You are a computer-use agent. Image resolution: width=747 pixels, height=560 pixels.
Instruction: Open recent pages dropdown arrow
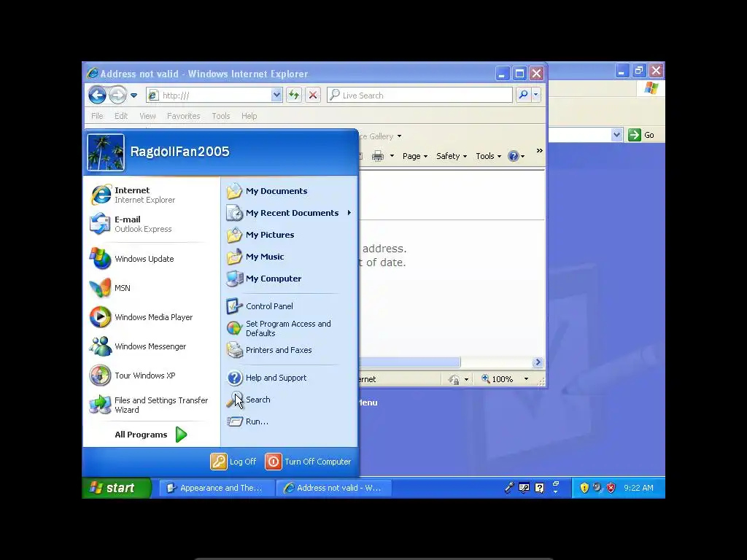134,96
